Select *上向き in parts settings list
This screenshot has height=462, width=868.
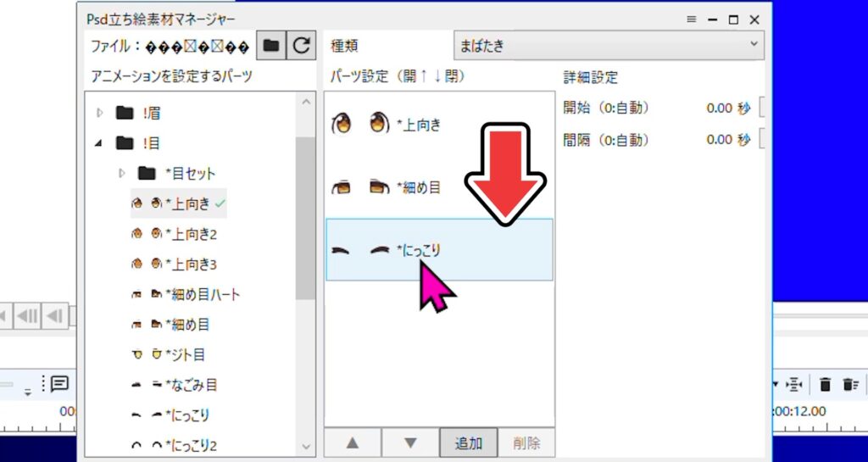(419, 125)
